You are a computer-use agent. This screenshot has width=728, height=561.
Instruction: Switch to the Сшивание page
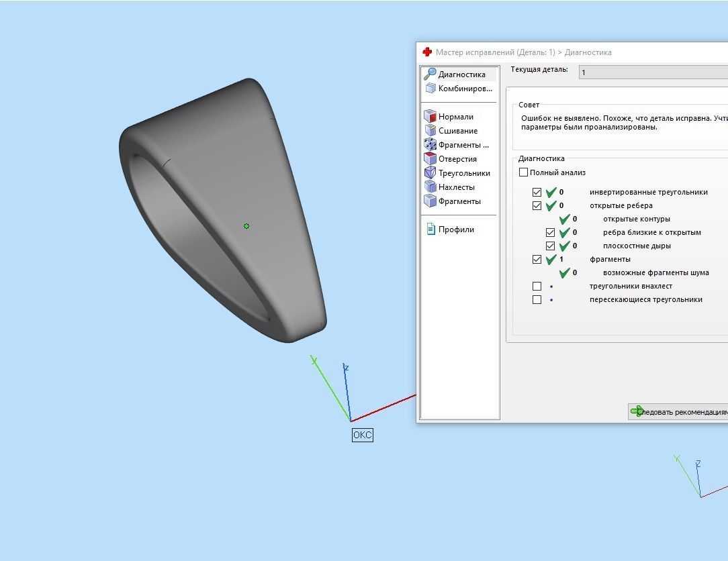(459, 130)
